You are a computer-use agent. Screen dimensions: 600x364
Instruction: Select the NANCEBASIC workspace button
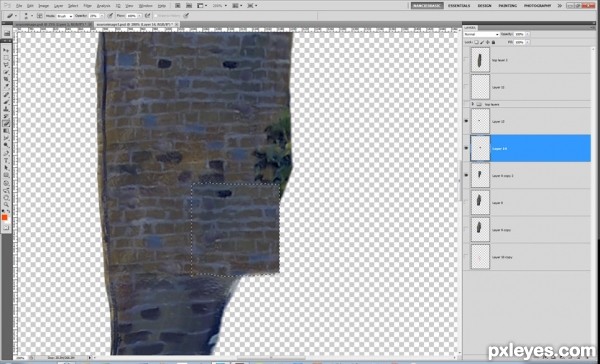click(x=427, y=6)
